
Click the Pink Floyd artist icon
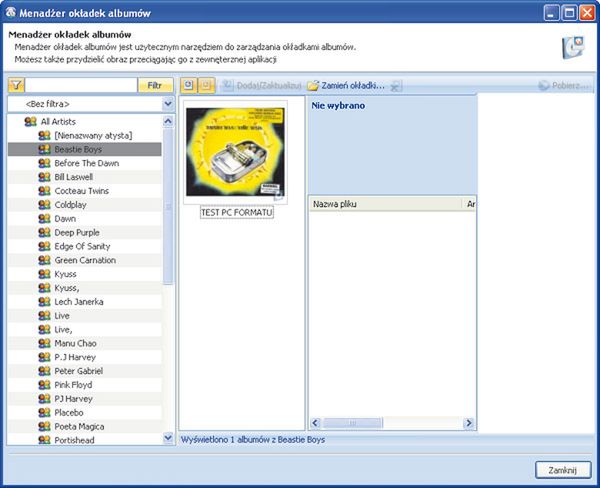pyautogui.click(x=44, y=385)
